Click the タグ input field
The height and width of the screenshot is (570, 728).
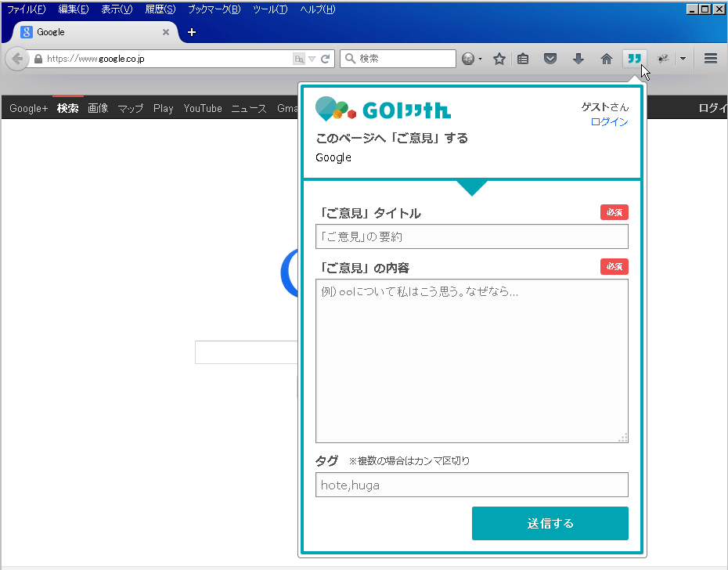pyautogui.click(x=472, y=485)
